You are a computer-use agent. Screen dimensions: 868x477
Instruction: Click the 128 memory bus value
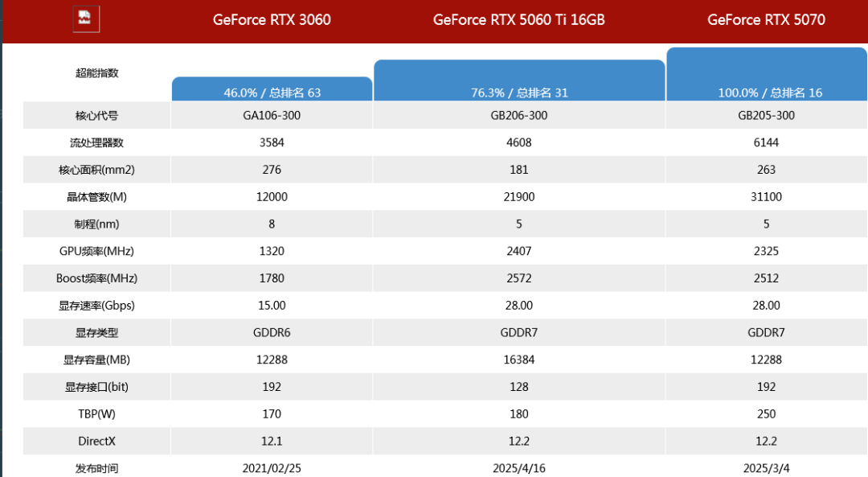pyautogui.click(x=518, y=387)
